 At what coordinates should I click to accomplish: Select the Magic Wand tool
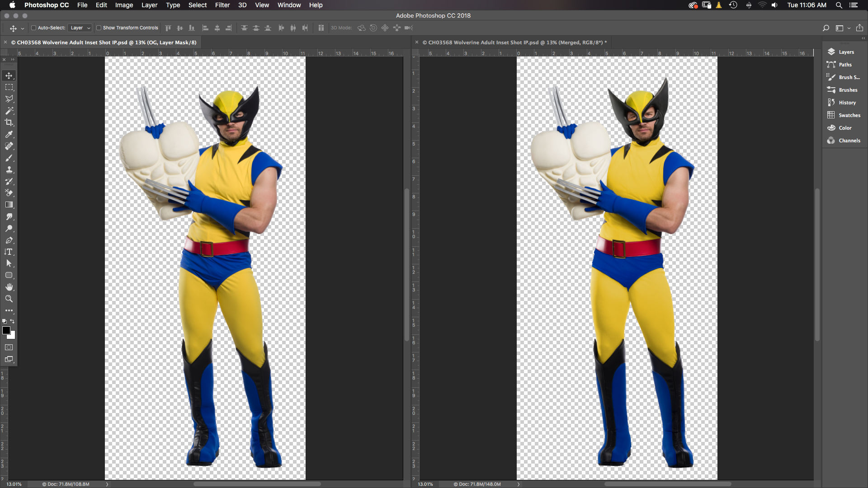pos(9,111)
